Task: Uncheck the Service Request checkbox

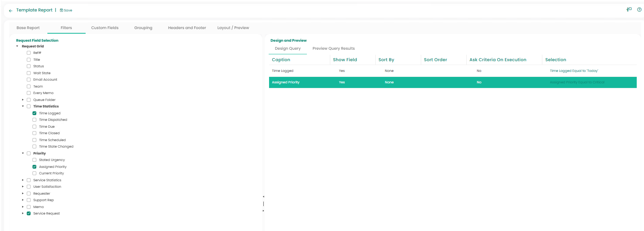Action: tap(29, 213)
